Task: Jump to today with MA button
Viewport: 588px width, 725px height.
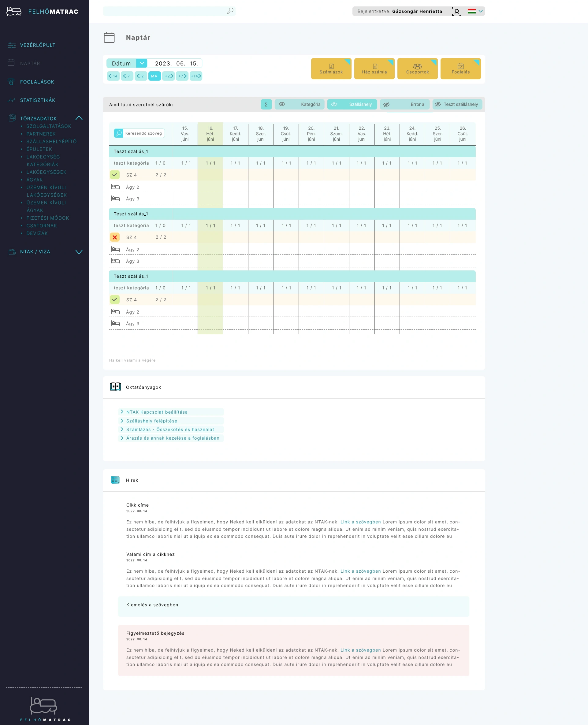Action: point(154,76)
